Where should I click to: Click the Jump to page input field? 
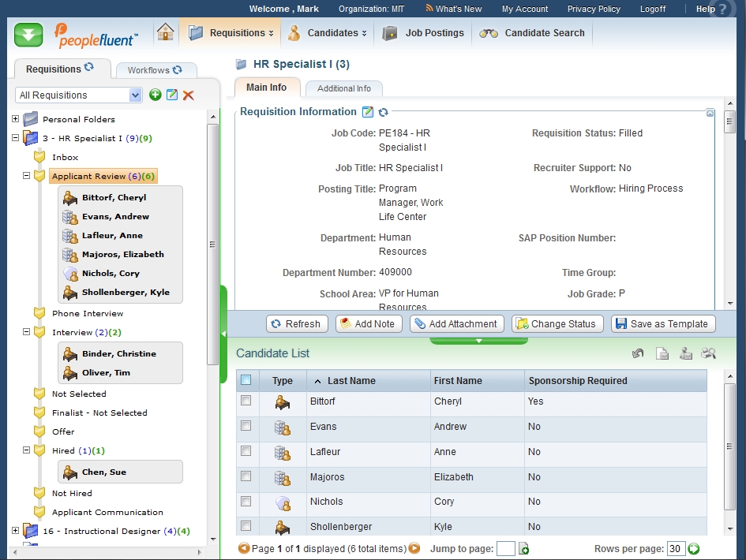tap(506, 548)
